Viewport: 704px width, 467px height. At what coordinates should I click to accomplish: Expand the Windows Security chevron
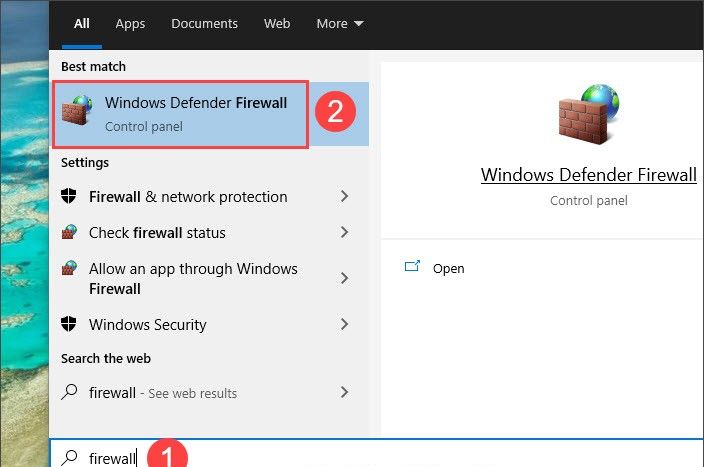tap(344, 325)
